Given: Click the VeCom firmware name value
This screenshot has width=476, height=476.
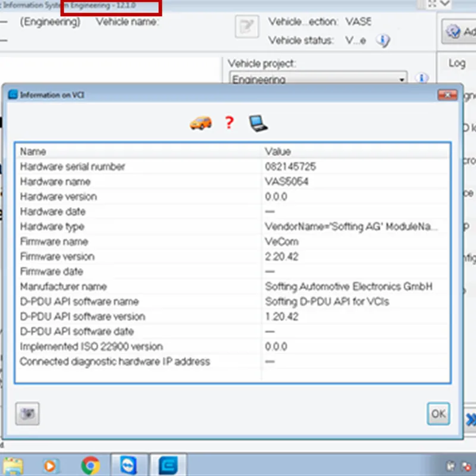Looking at the screenshot, I should (x=281, y=242).
